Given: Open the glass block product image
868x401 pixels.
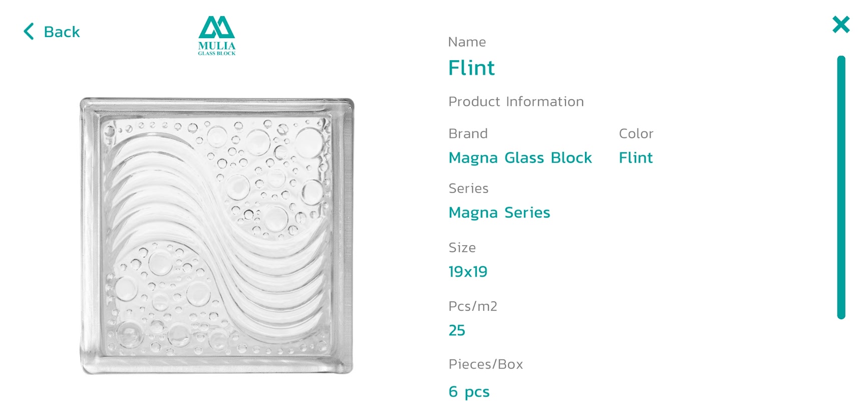Looking at the screenshot, I should pos(217,236).
